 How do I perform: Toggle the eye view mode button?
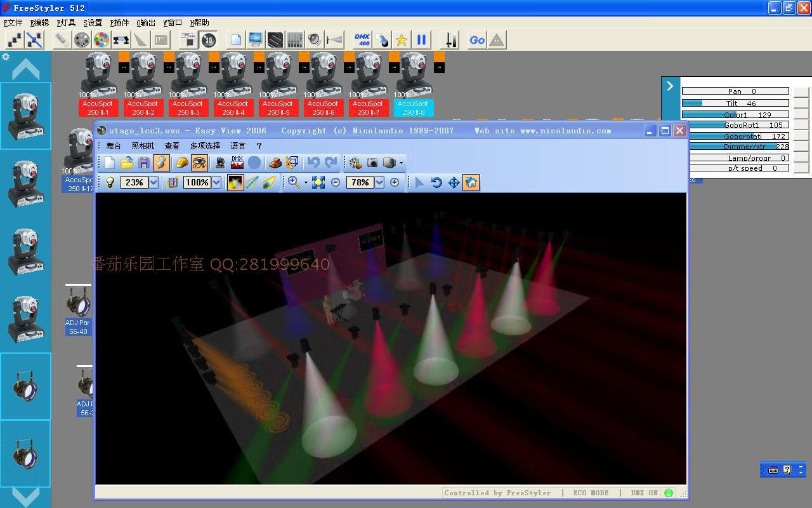[x=199, y=163]
